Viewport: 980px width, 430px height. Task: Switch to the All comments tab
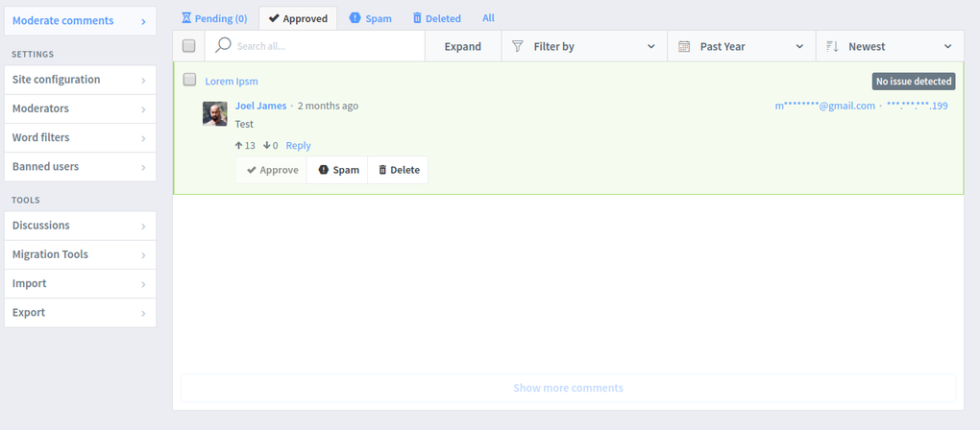[x=488, y=18]
